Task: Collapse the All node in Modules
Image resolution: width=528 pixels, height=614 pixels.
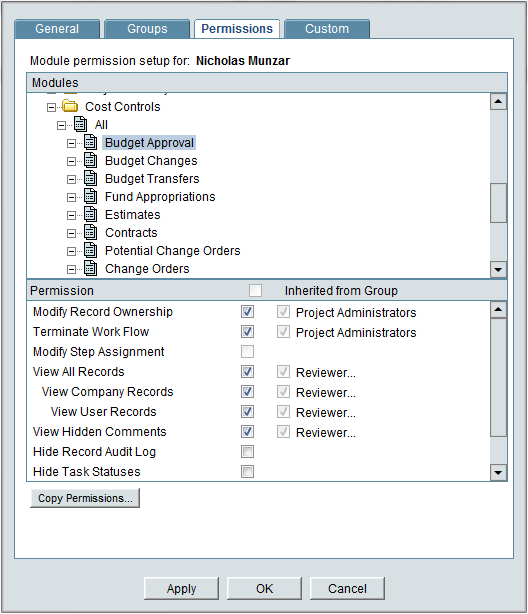Action: click(61, 125)
